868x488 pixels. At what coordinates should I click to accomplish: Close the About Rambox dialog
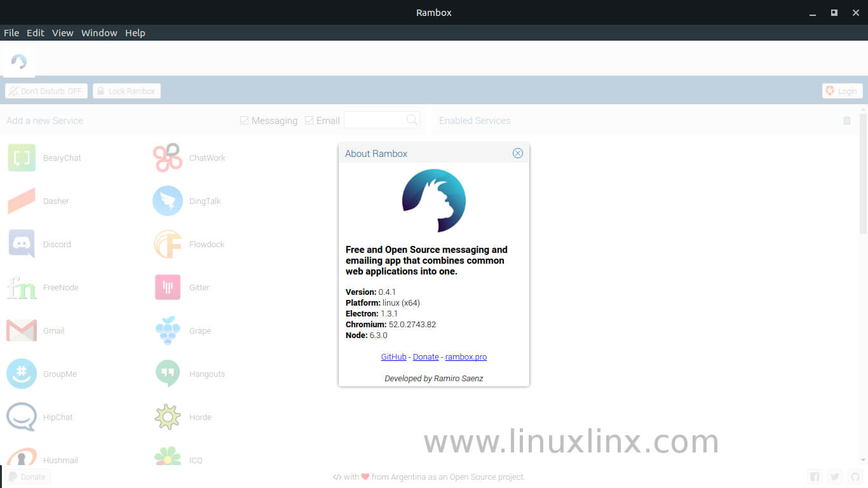pos(518,153)
